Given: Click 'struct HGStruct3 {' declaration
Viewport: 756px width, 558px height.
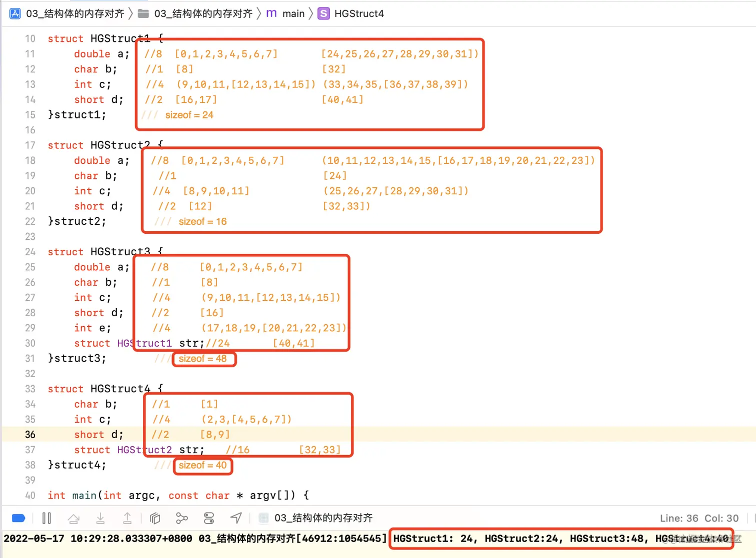Looking at the screenshot, I should pos(105,252).
